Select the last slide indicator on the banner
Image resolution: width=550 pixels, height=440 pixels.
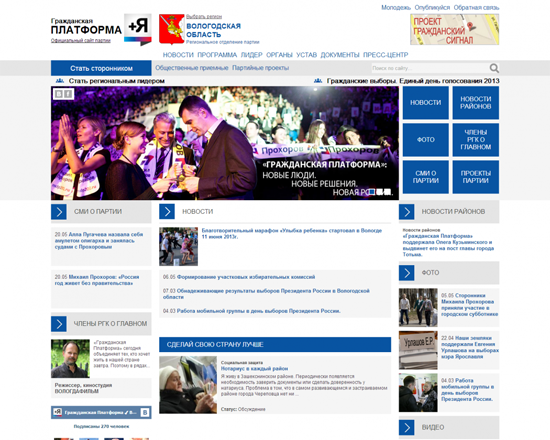pyautogui.click(x=387, y=192)
